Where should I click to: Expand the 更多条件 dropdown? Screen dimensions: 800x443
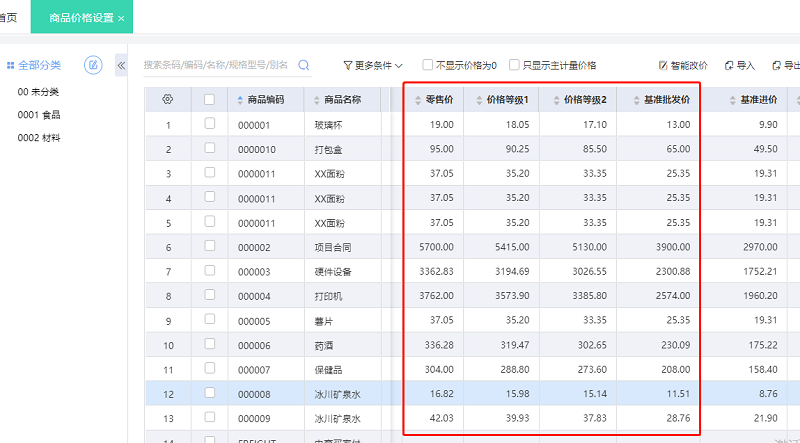point(373,65)
